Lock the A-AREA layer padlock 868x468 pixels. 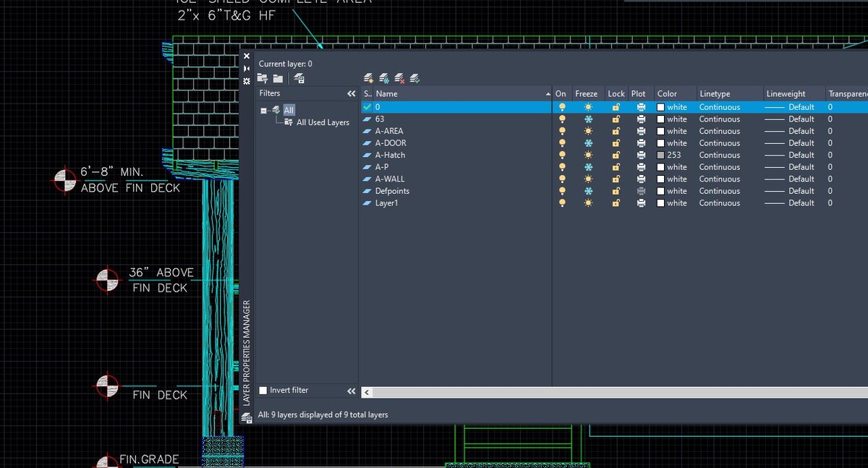616,132
